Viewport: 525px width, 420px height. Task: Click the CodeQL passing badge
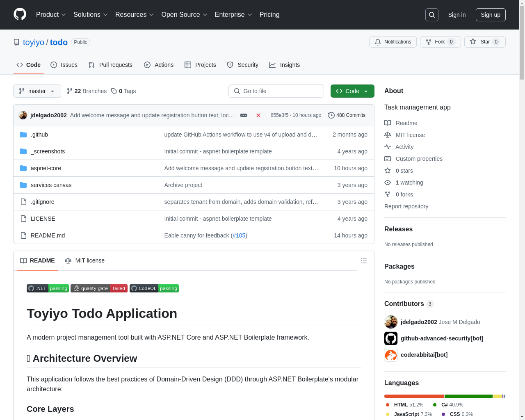pos(154,288)
